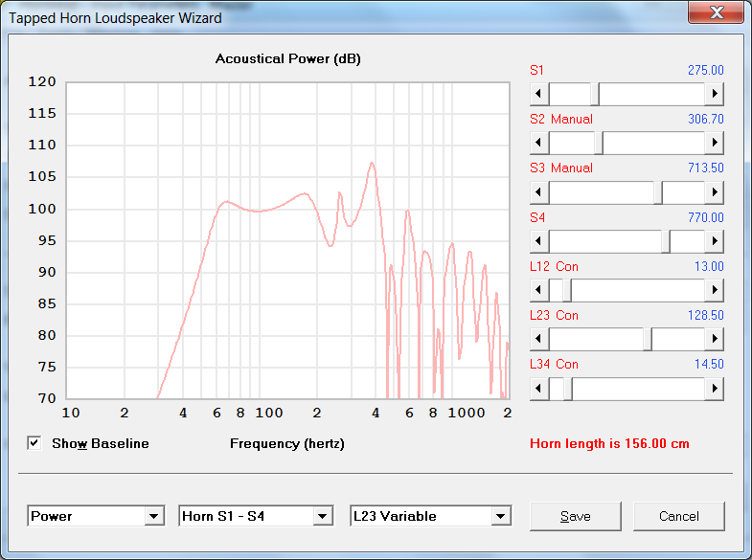752x560 pixels.
Task: Click the L34 Con slider left arrow
Action: point(539,389)
